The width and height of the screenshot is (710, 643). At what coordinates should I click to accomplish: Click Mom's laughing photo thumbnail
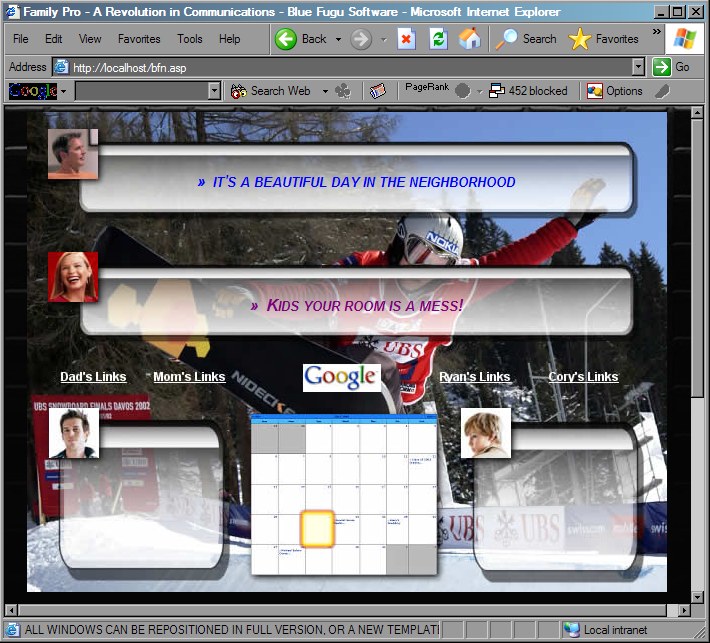73,277
